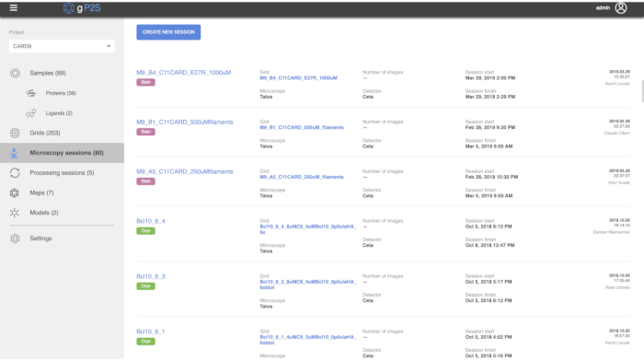Open session M9_A5_C11CARD_250uMfilaments
Viewport: 644px width, 361px height.
pyautogui.click(x=184, y=171)
